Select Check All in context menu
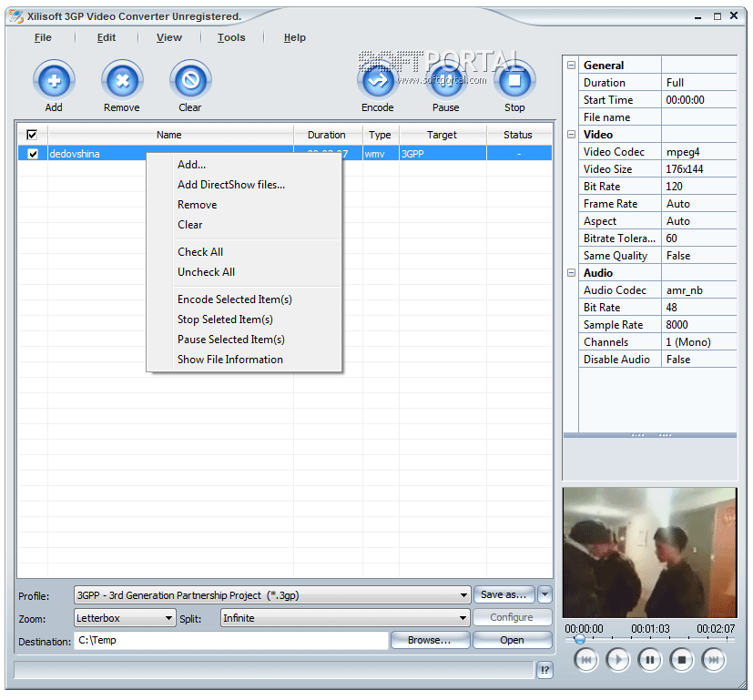 (x=244, y=252)
